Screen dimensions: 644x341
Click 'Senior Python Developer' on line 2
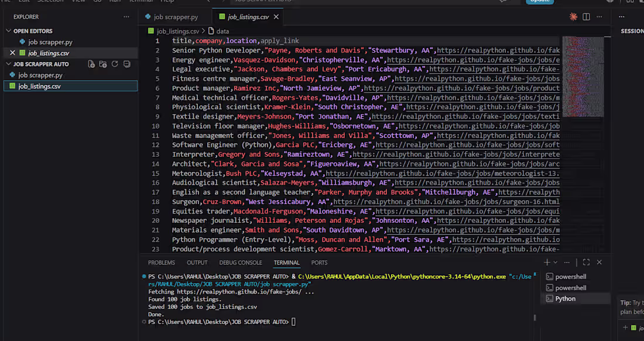(x=217, y=50)
